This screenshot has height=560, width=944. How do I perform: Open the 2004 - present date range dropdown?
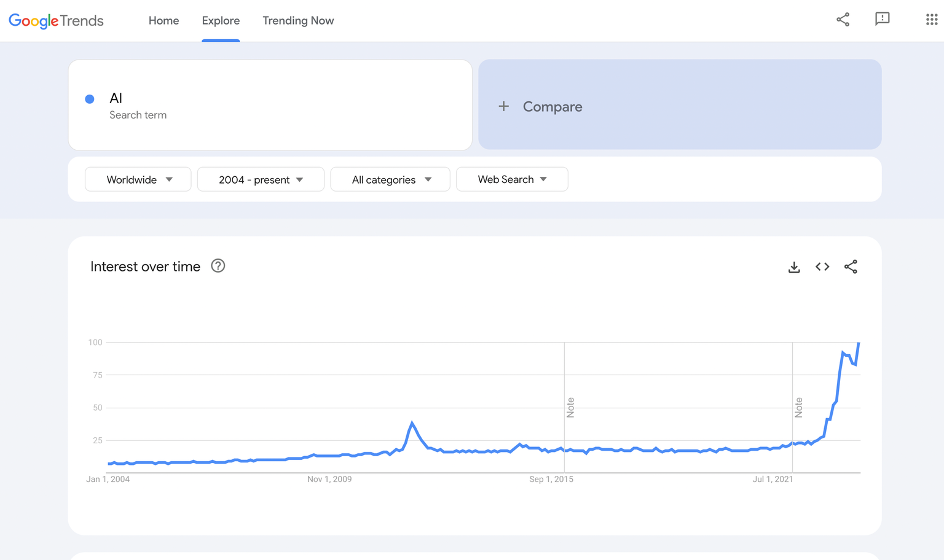coord(261,179)
